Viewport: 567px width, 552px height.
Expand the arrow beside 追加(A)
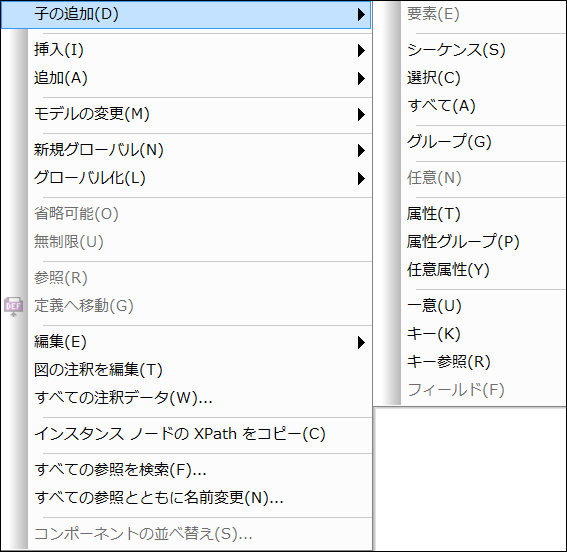pos(361,78)
